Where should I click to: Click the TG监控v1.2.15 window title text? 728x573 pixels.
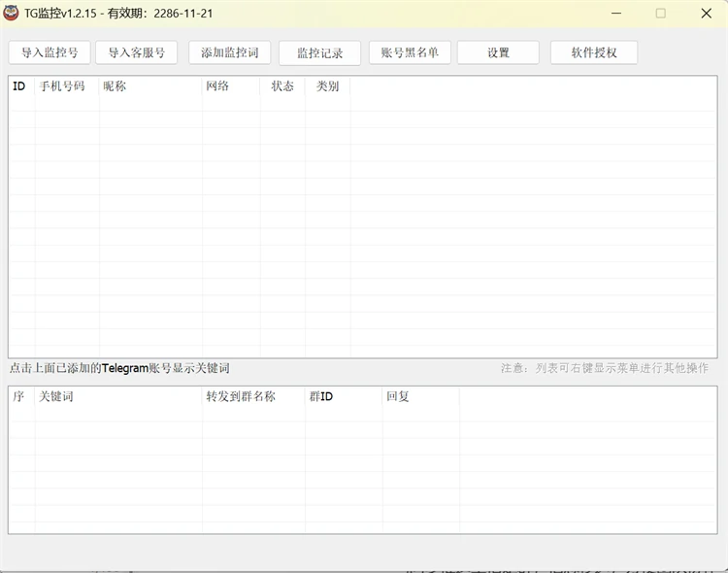click(118, 14)
